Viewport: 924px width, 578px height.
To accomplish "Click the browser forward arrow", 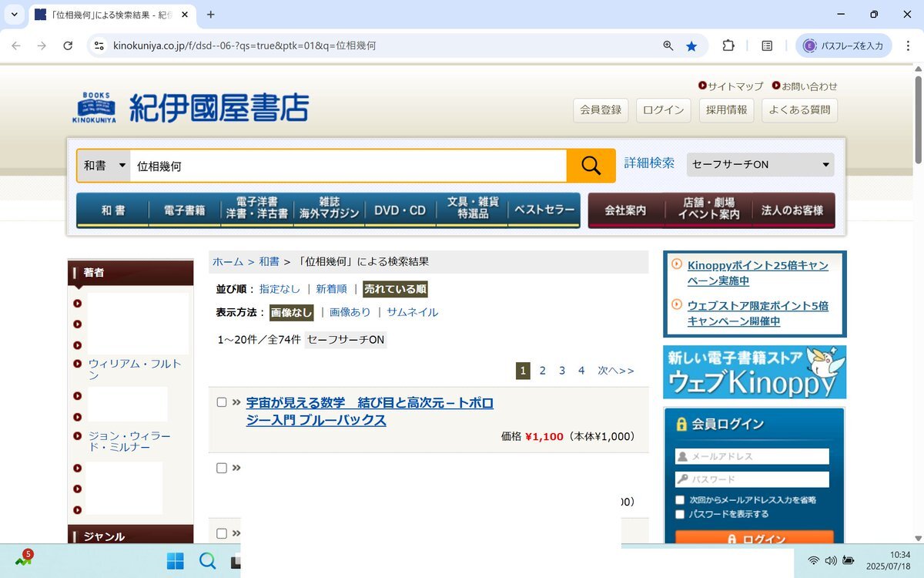I will pyautogui.click(x=42, y=46).
